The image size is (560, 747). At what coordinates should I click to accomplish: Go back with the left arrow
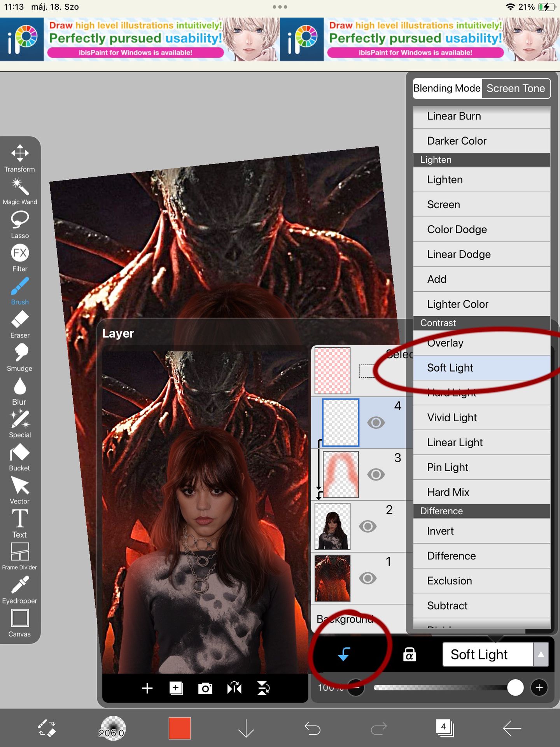pos(512,728)
